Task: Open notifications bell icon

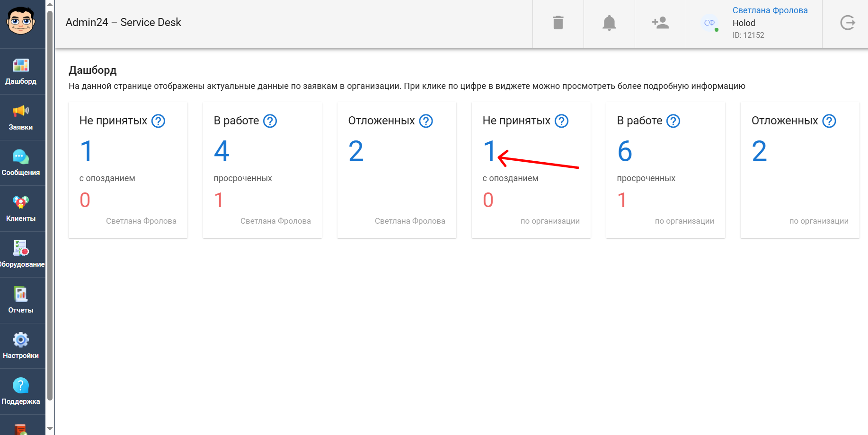Action: (609, 23)
